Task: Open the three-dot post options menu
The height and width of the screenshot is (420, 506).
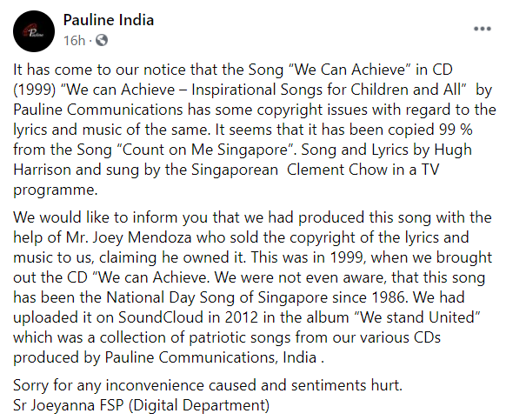Action: 483,29
